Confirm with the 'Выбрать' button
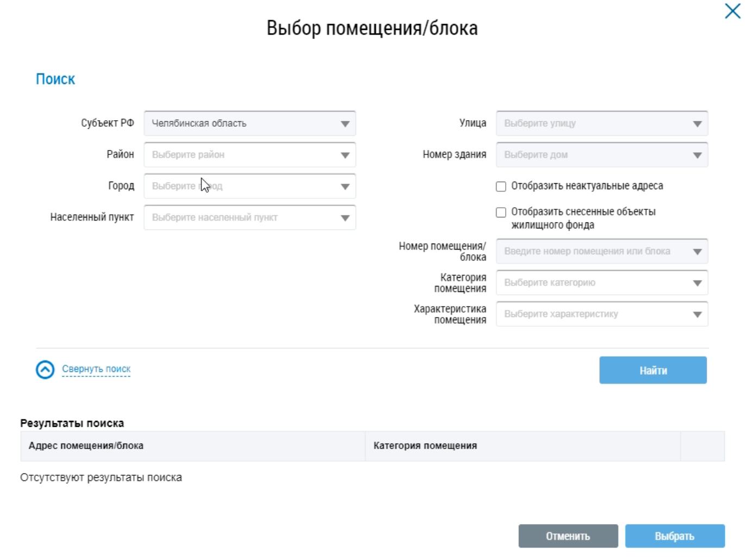 674,536
